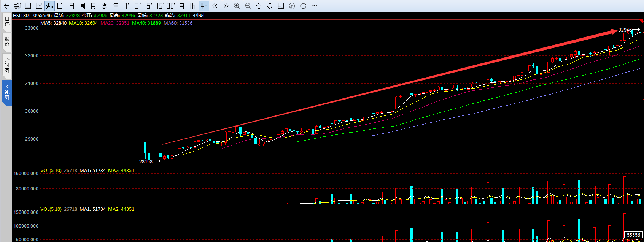Click the 4小时 period label
Screen dimensions: 644x242
199,16
